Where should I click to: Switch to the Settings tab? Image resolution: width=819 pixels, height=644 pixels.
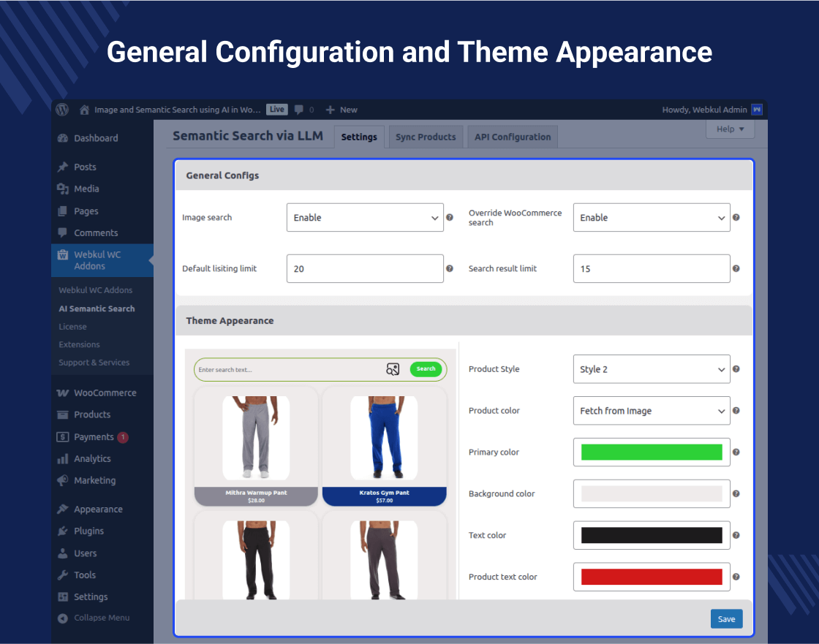point(359,137)
